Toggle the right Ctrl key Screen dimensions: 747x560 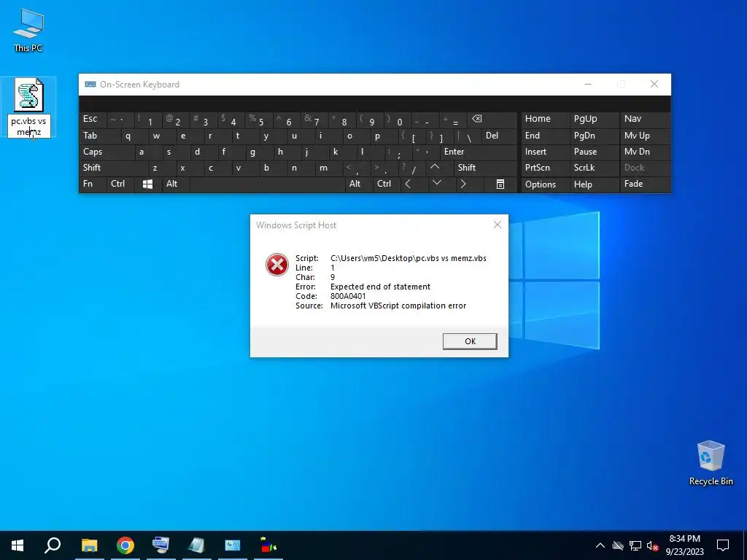(x=385, y=184)
